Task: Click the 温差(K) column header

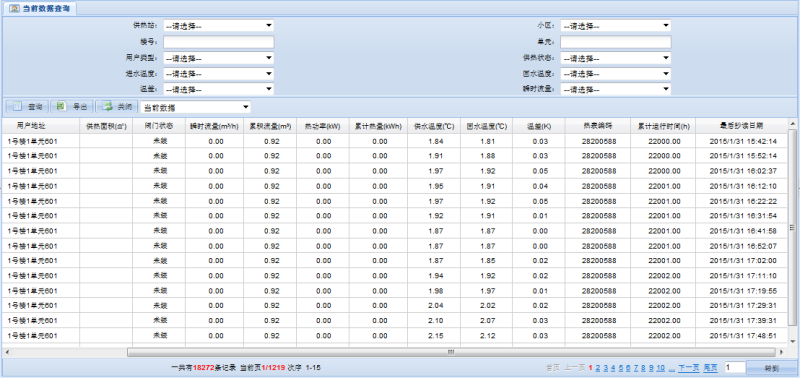Action: (x=539, y=125)
